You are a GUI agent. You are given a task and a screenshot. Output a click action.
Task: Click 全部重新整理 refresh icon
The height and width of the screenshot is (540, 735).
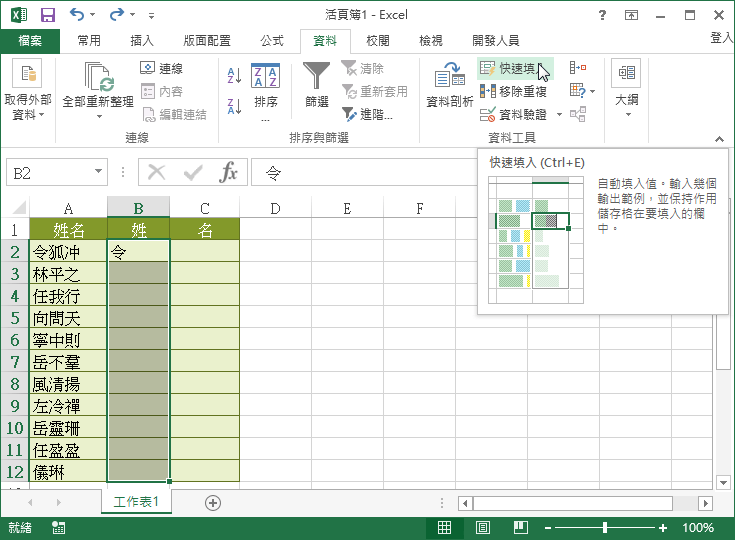click(x=98, y=76)
